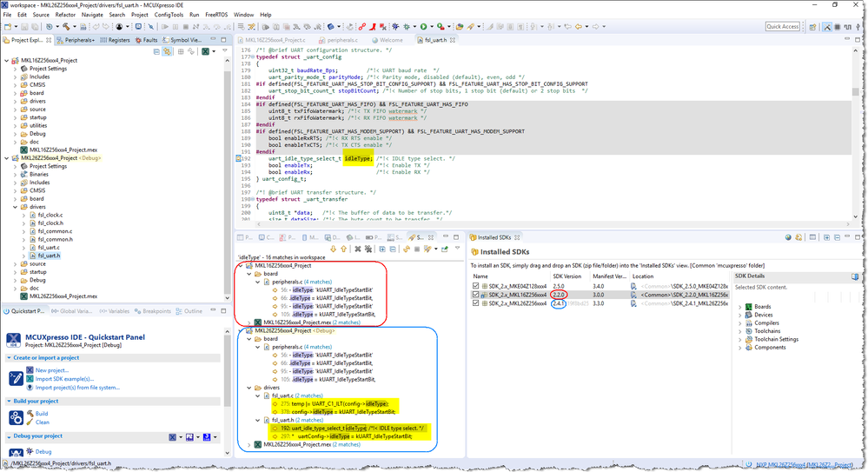Select MKL26Z256xxx4_Project.mex in Project Explorer
This screenshot has height=472, width=868.
pyautogui.click(x=59, y=296)
